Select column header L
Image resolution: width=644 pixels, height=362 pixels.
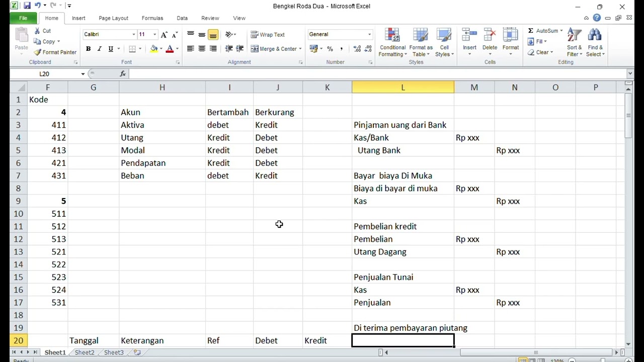point(403,87)
